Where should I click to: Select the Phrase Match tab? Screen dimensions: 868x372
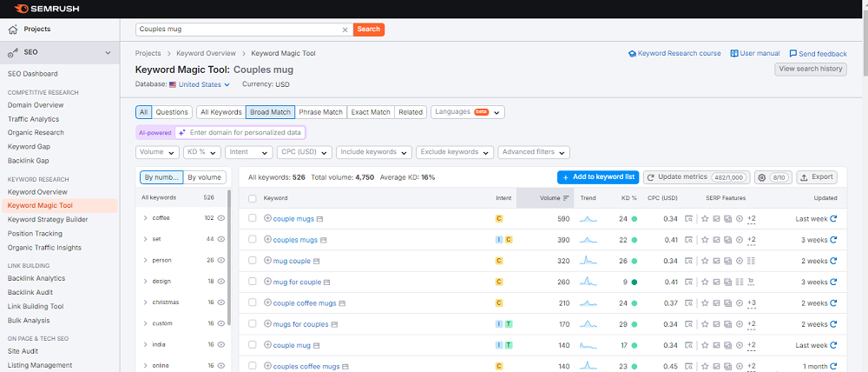coord(320,112)
